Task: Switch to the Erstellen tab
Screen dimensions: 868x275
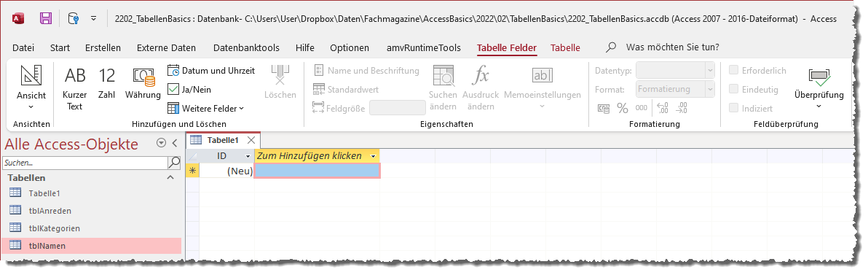Action: pos(103,47)
